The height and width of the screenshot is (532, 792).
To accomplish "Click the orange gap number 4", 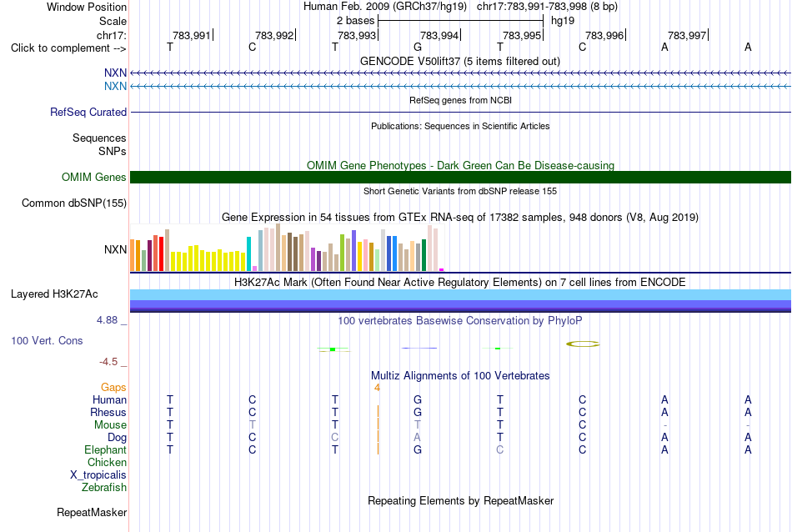I will pyautogui.click(x=377, y=388).
